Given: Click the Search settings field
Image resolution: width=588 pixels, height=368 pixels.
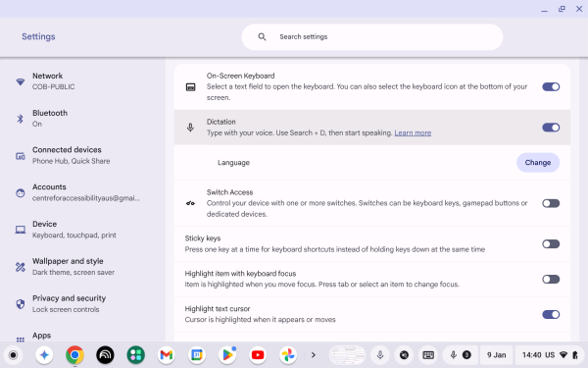Looking at the screenshot, I should [x=372, y=37].
